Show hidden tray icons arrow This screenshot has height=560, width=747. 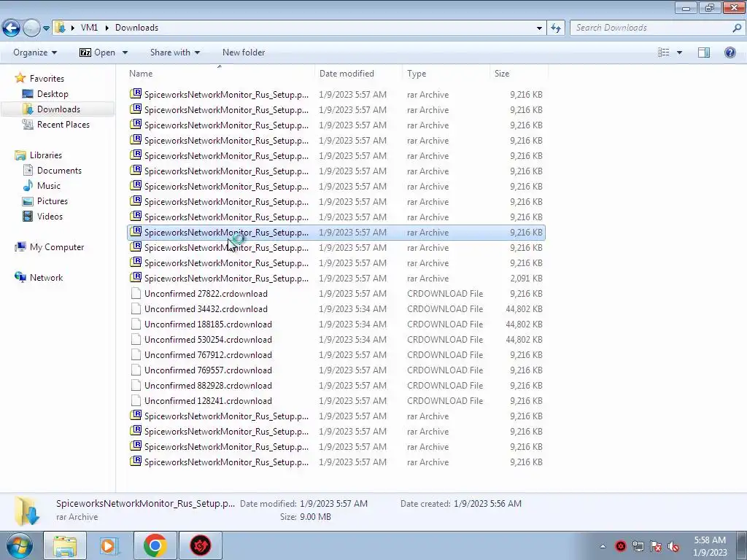click(x=603, y=546)
